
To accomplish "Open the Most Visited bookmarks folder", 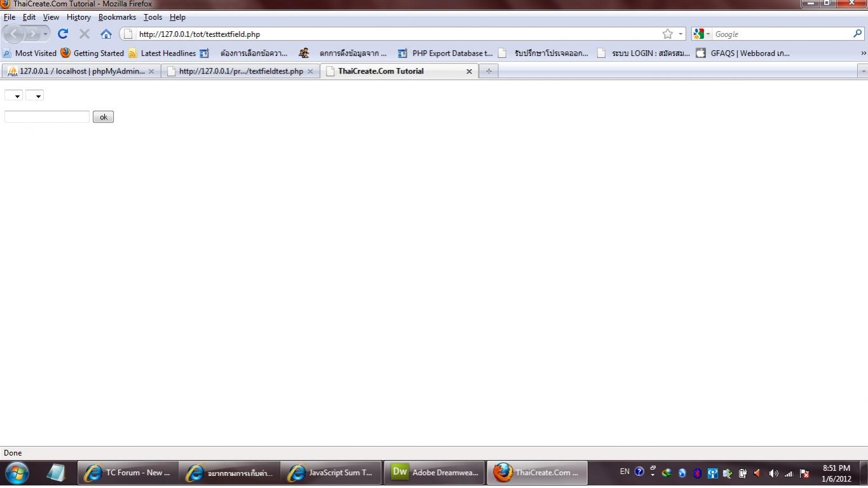I will point(30,53).
